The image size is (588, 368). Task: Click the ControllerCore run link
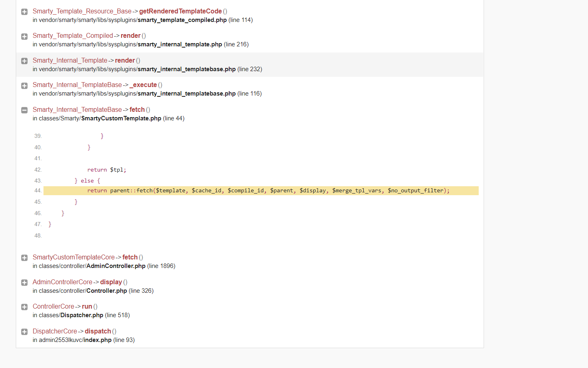(x=65, y=307)
